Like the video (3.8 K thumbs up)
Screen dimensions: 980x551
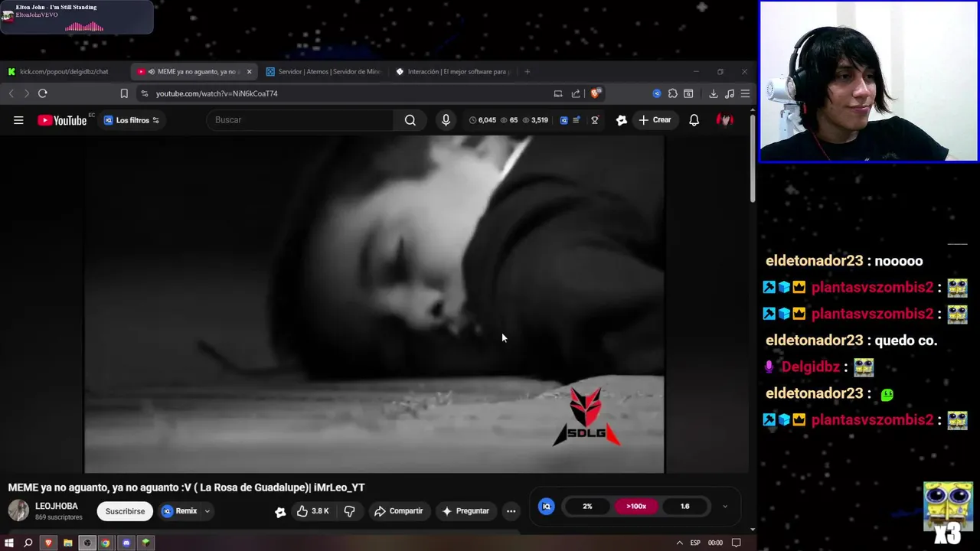pyautogui.click(x=313, y=511)
